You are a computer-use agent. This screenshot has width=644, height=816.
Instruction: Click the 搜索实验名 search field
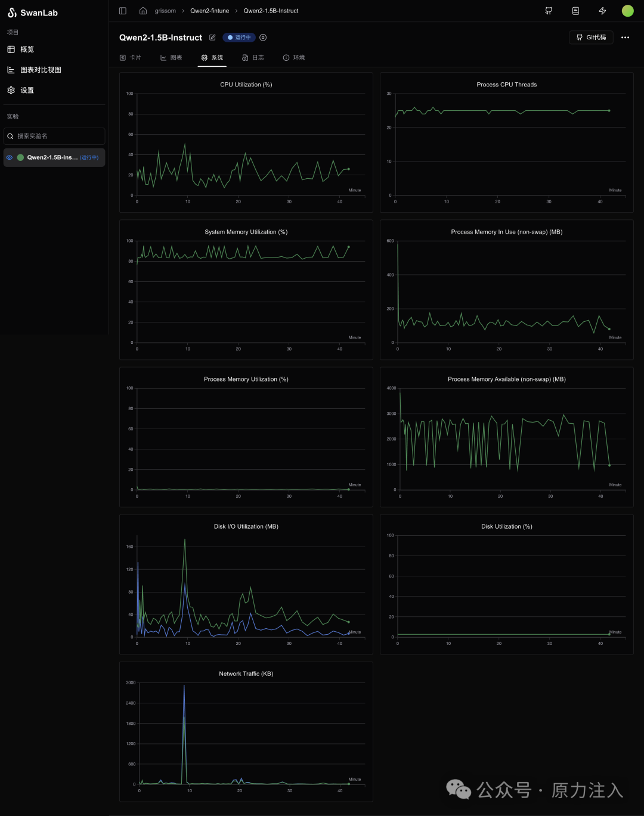coord(54,136)
